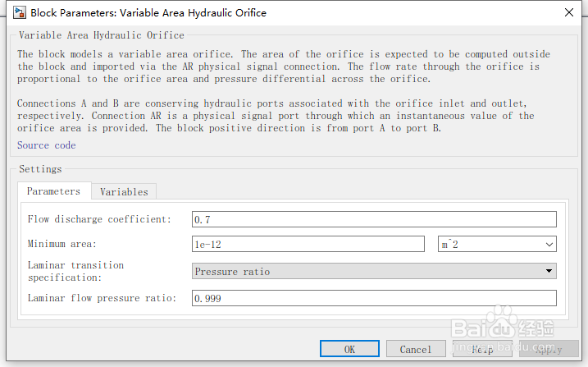The width and height of the screenshot is (588, 367).
Task: Click the "Minimum area:" label
Action: click(x=62, y=244)
